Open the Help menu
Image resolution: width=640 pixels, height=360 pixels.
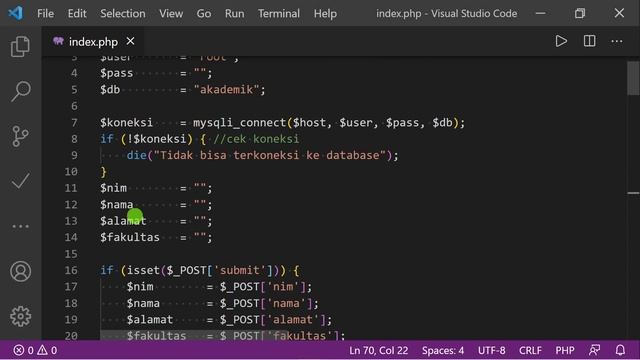(325, 13)
